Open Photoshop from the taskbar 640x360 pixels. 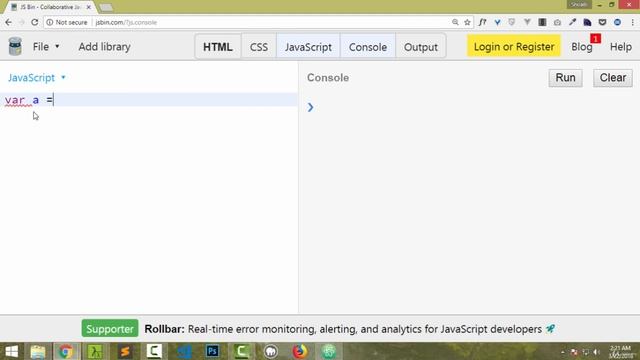click(x=212, y=351)
